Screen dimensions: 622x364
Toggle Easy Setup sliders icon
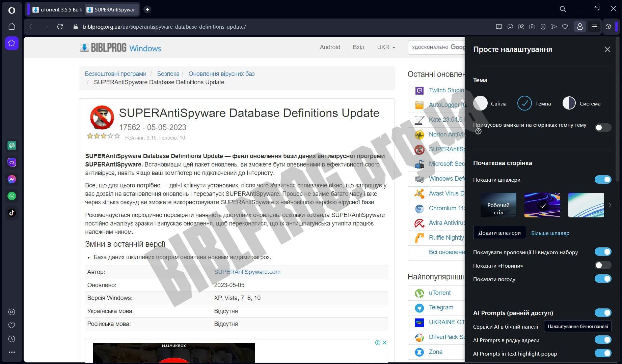(x=594, y=27)
